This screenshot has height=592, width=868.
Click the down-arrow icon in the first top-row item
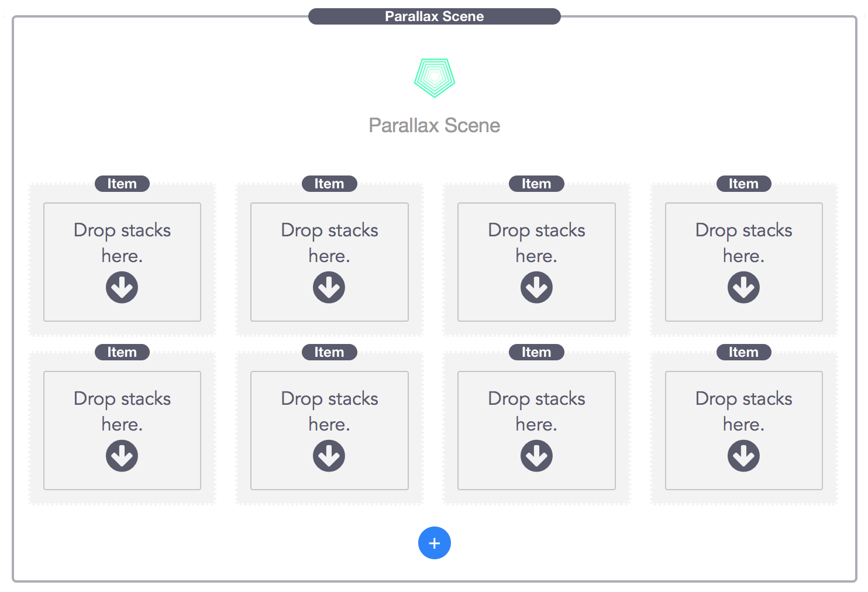(122, 287)
